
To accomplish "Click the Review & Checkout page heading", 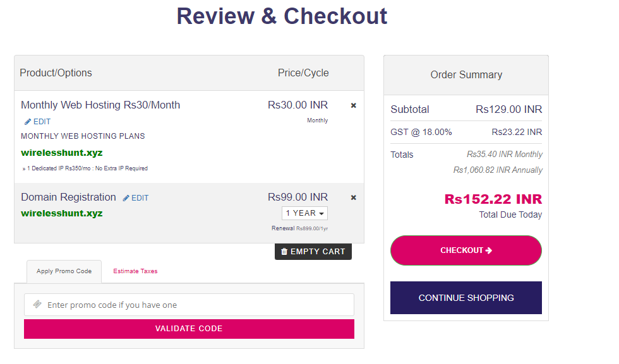I will [282, 16].
